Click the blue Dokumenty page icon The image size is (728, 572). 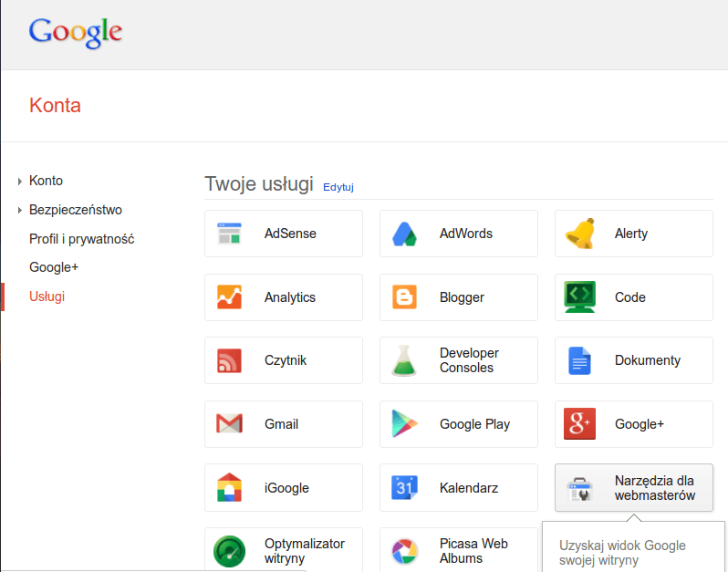coord(579,360)
